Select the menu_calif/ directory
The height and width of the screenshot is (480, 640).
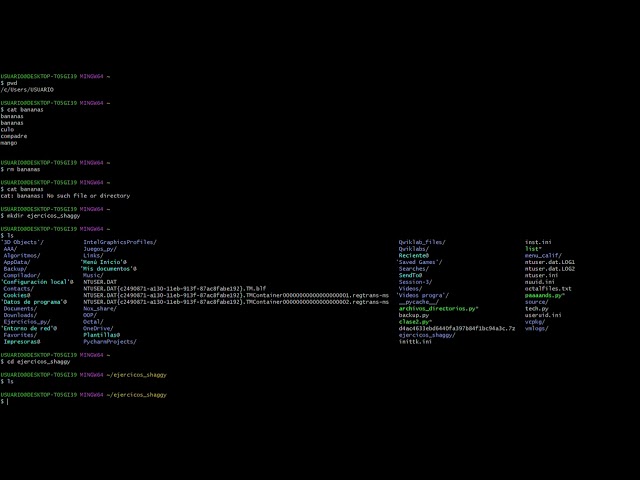point(543,256)
